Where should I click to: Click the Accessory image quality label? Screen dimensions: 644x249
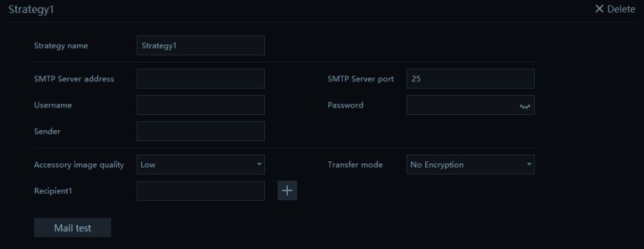click(x=79, y=165)
